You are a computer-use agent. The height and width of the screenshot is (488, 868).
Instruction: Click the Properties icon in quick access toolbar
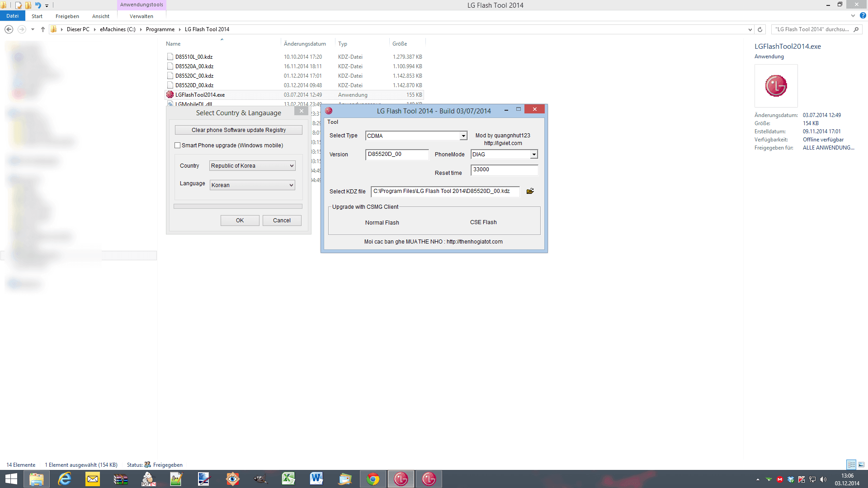[x=18, y=5]
